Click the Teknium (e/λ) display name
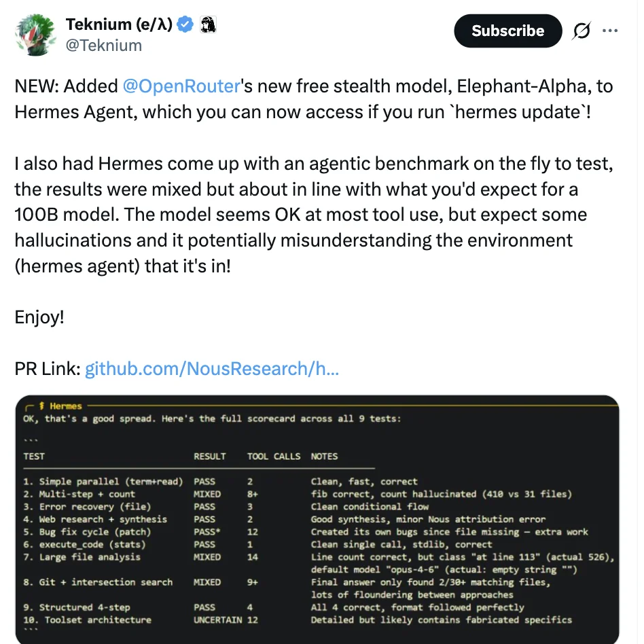The height and width of the screenshot is (644, 644). coord(120,25)
